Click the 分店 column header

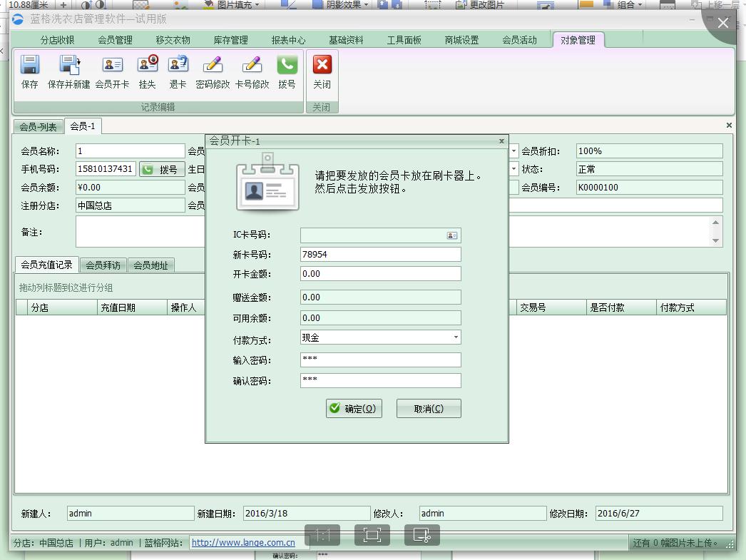click(62, 307)
